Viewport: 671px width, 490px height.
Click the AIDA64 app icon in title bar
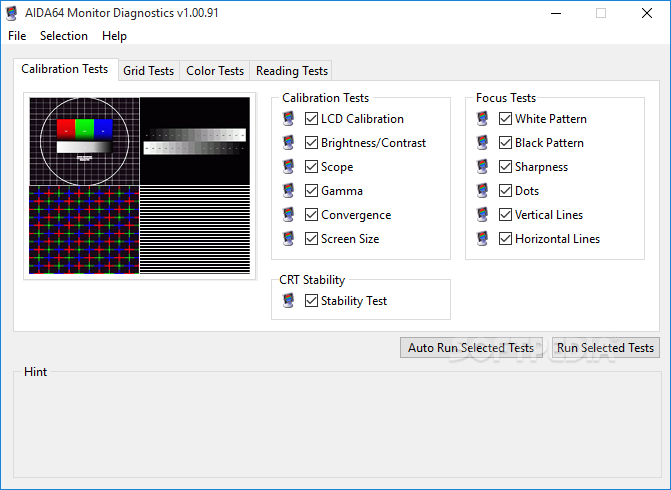click(x=12, y=13)
